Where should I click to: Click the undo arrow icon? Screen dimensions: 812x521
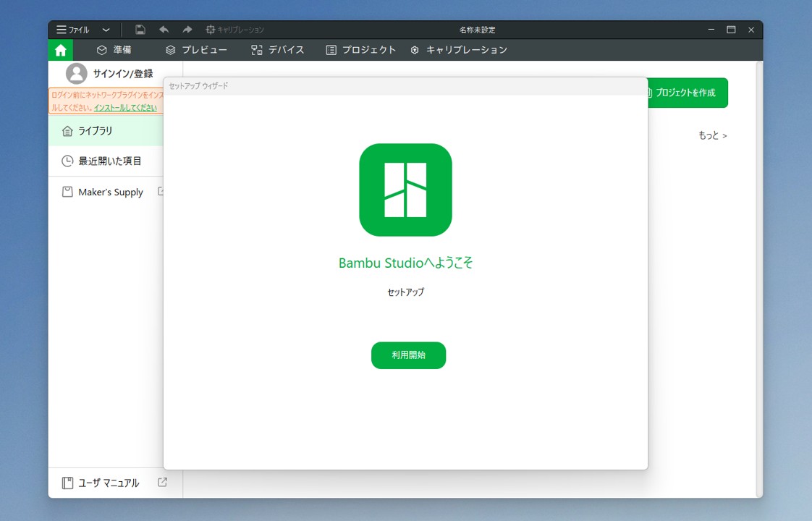tap(164, 30)
